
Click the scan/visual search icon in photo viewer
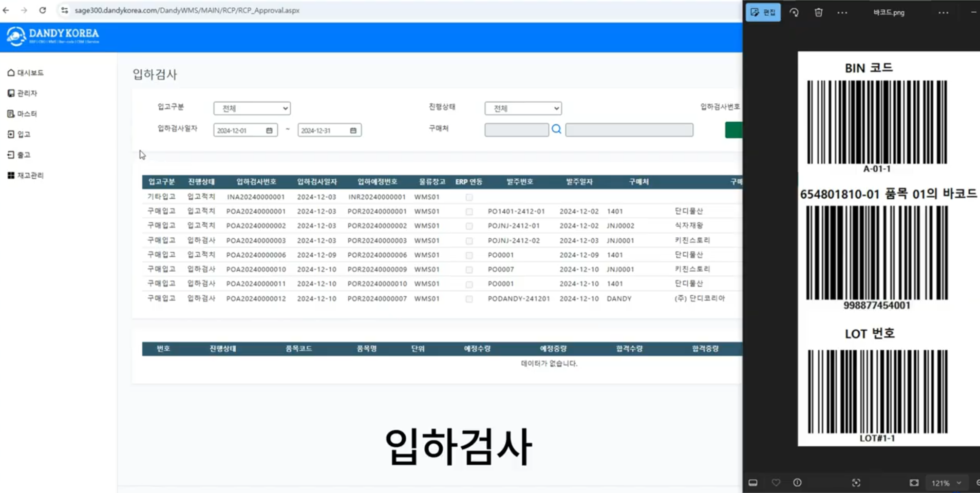pyautogui.click(x=856, y=483)
